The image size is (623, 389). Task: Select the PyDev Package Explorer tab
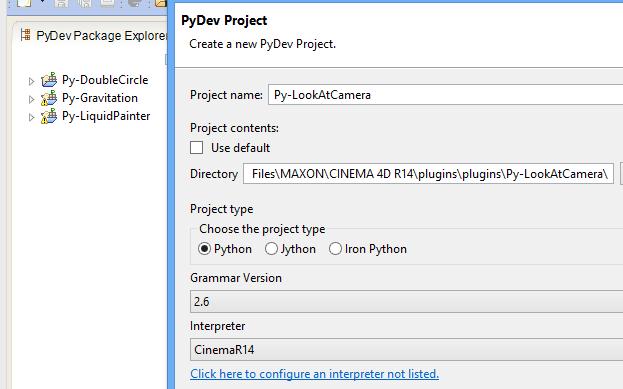95,35
